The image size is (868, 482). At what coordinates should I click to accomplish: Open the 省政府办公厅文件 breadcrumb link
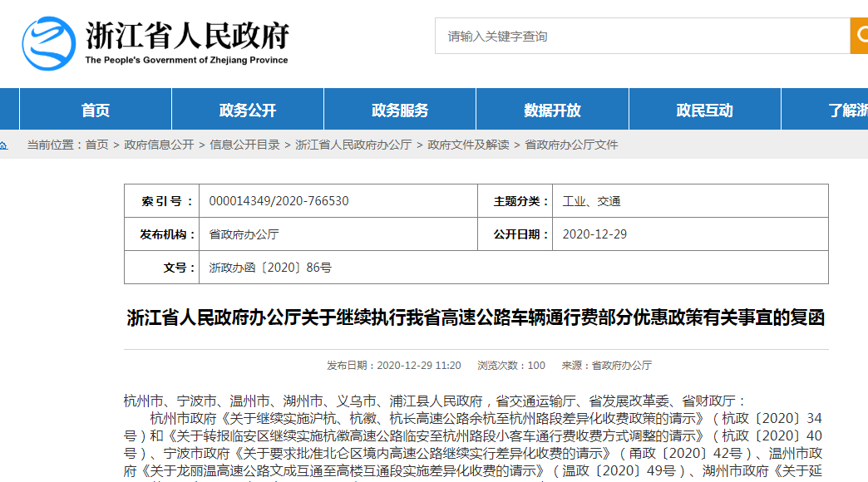click(x=571, y=145)
